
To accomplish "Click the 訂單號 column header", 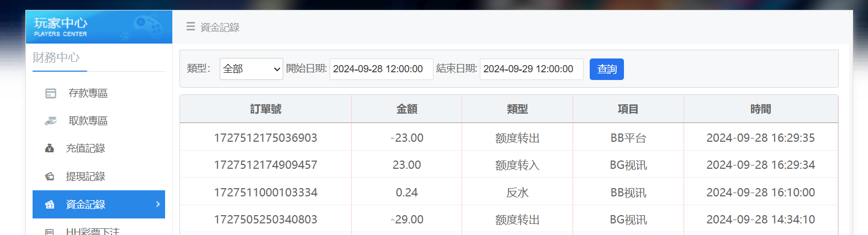I will [x=266, y=109].
